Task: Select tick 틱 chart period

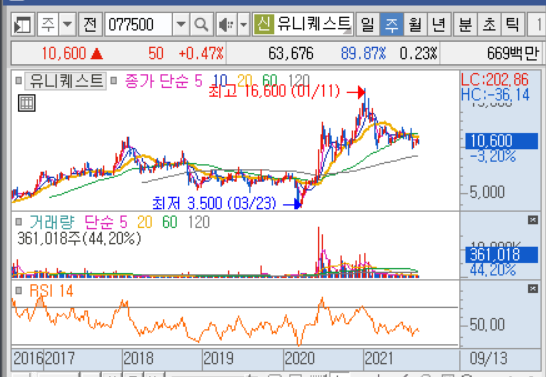Action: [x=513, y=24]
